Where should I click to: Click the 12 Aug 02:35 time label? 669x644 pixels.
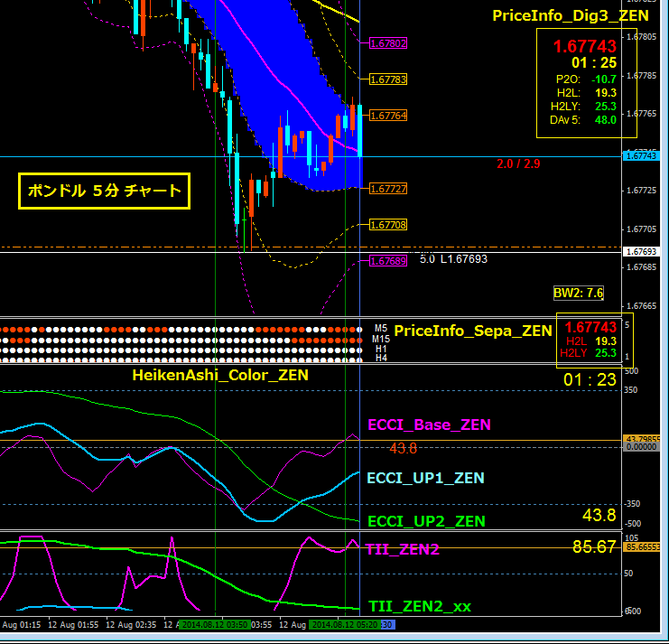[131, 625]
